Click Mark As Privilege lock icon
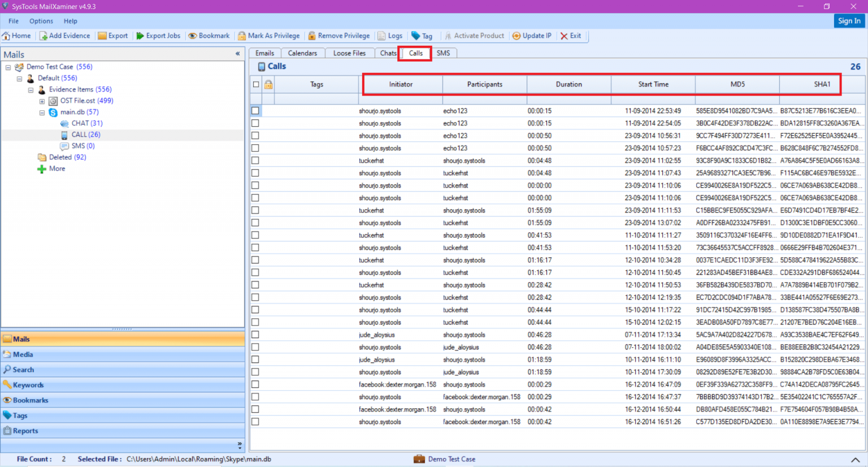Viewport: 868px width, 467px height. pos(242,36)
